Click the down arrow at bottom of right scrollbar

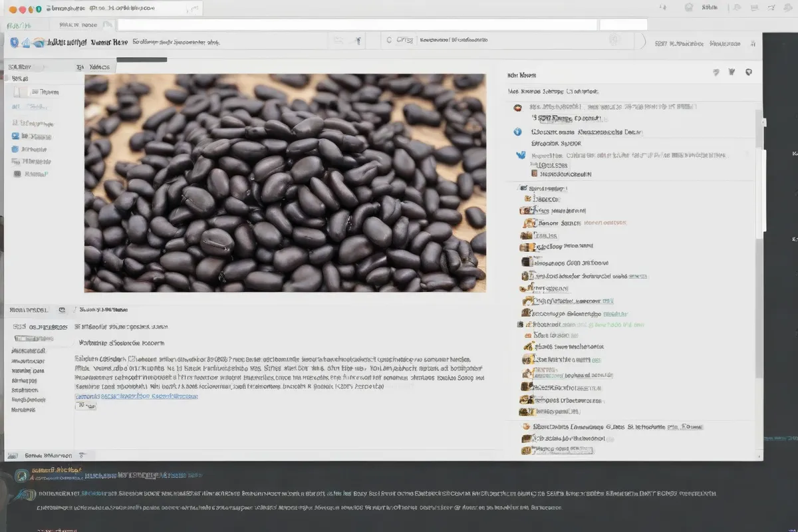click(759, 454)
